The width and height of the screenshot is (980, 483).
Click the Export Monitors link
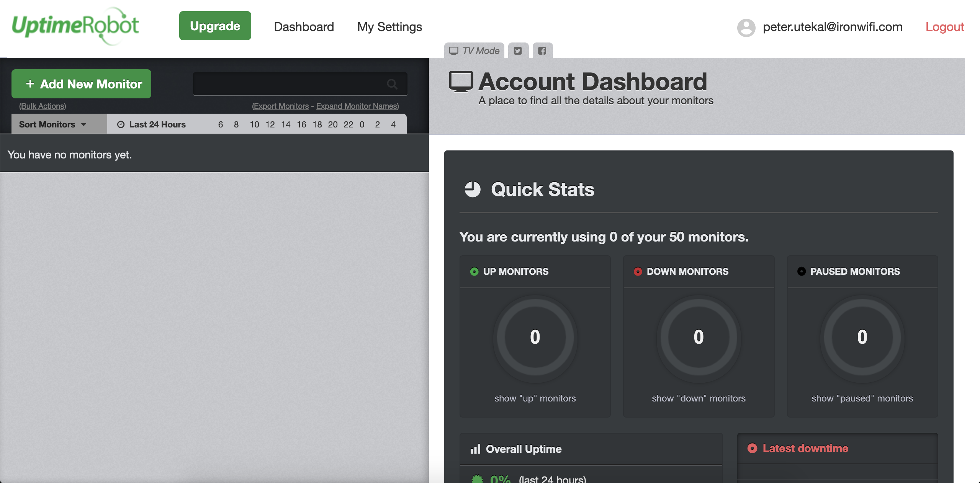281,106
